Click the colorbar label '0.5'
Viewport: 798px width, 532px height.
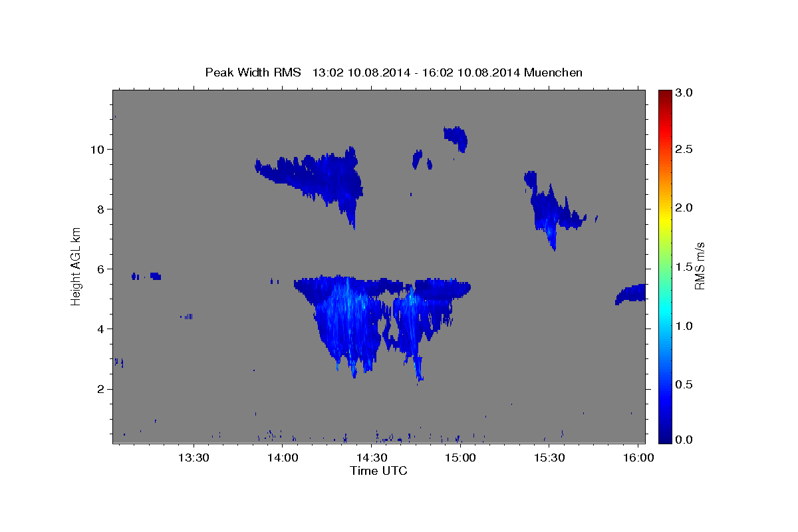point(684,384)
